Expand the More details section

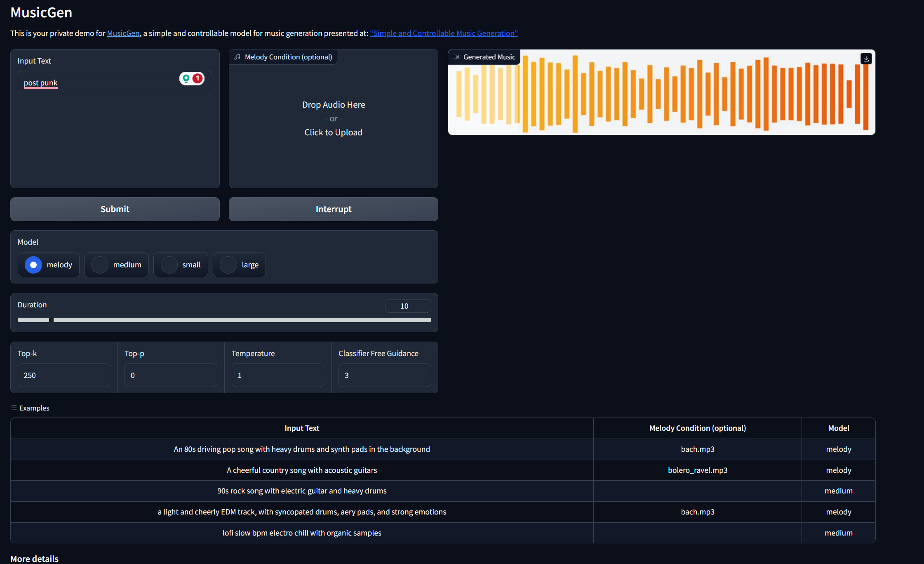tap(34, 559)
